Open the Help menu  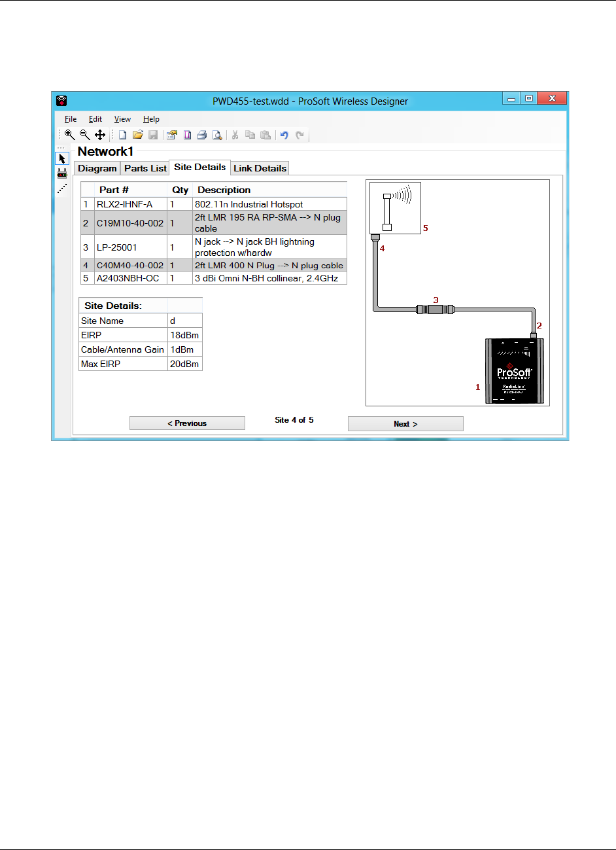click(151, 119)
